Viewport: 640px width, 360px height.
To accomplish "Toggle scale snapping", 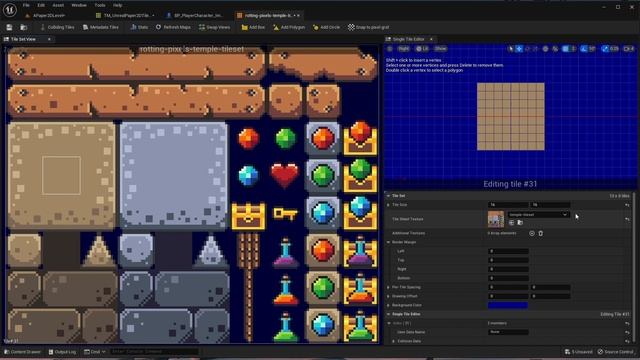I will (605, 49).
